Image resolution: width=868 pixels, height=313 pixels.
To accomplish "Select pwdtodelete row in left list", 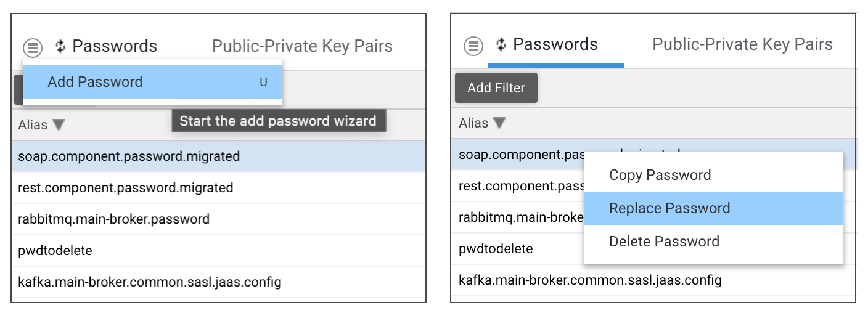I will [218, 251].
